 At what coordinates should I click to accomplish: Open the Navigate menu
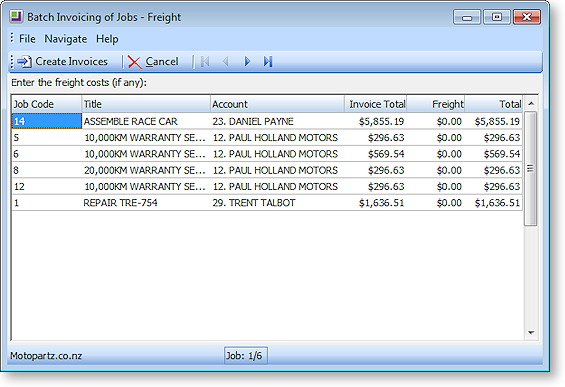pyautogui.click(x=66, y=39)
